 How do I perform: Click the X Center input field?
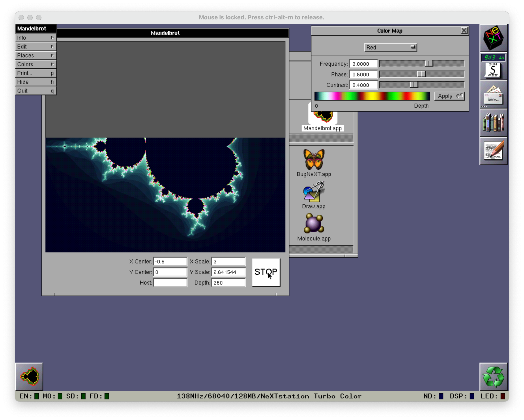coord(170,262)
